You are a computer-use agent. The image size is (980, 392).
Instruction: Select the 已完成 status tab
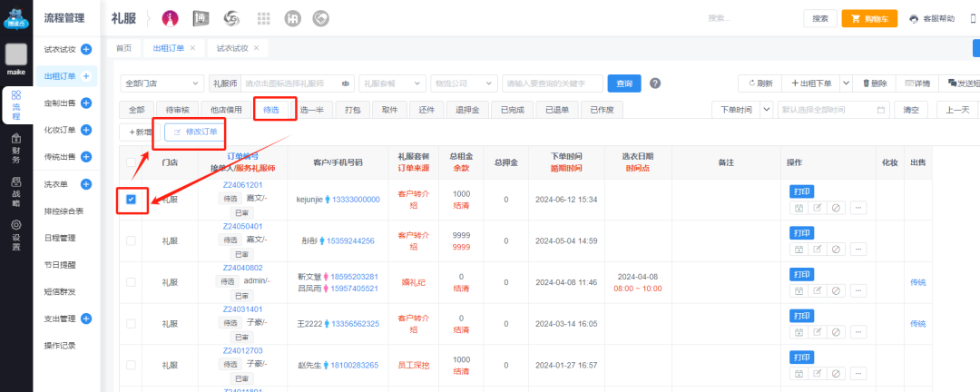coord(512,110)
